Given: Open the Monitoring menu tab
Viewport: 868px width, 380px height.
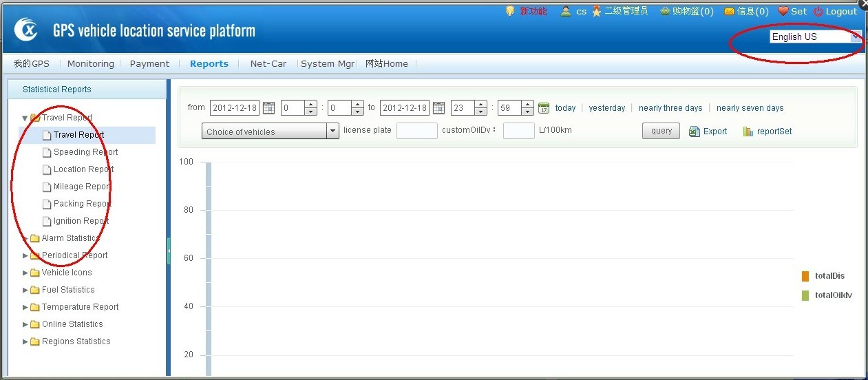Looking at the screenshot, I should tap(90, 64).
